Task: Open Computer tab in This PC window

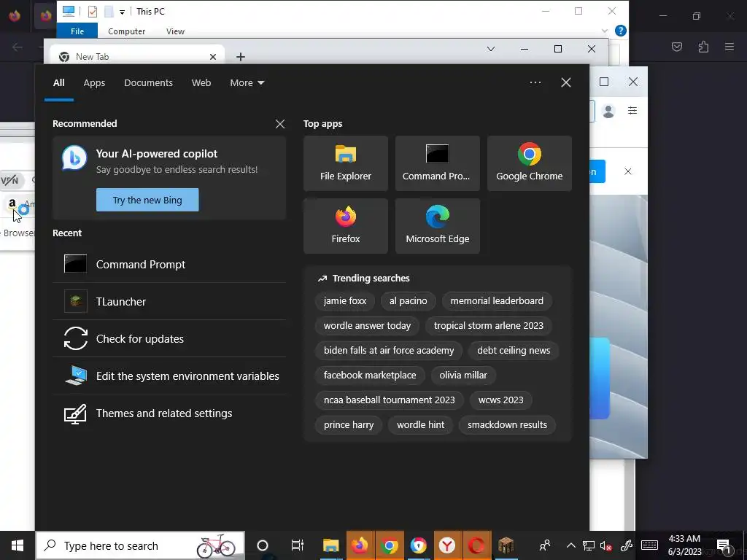Action: click(x=126, y=31)
